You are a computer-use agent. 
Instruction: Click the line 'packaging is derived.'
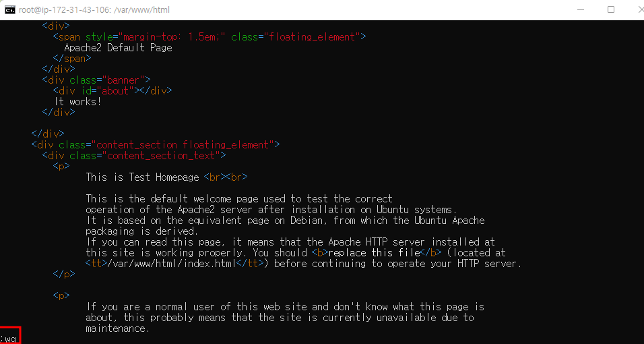click(x=142, y=231)
